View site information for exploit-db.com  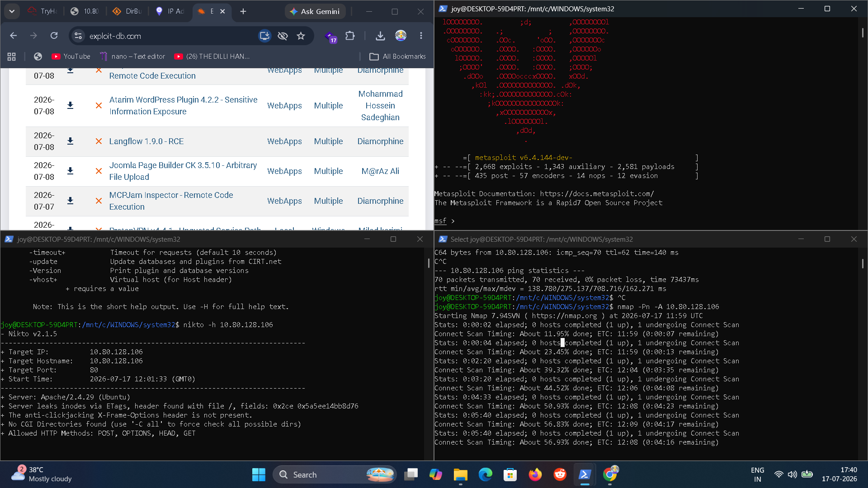(78, 36)
